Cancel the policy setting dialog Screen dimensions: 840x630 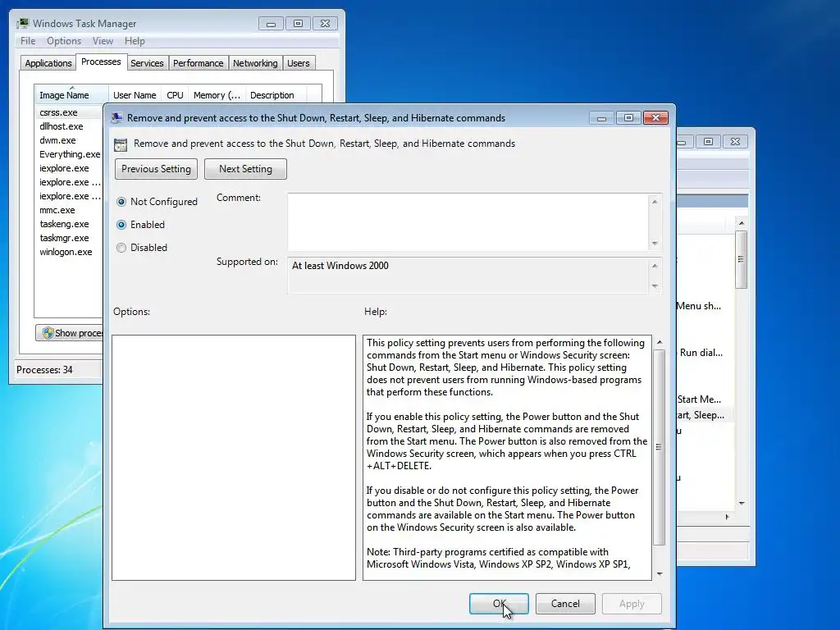565,604
